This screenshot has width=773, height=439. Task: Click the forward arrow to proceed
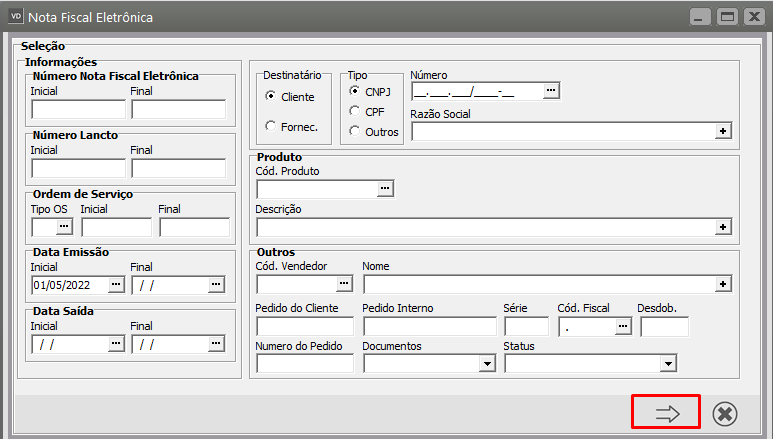(665, 413)
